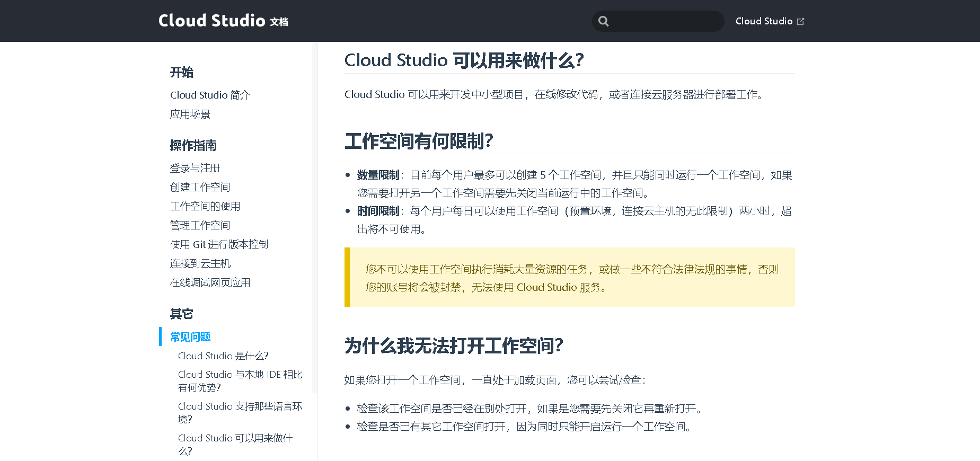
Task: Click the Cloud Studio 文档 logo
Action: coord(223,21)
